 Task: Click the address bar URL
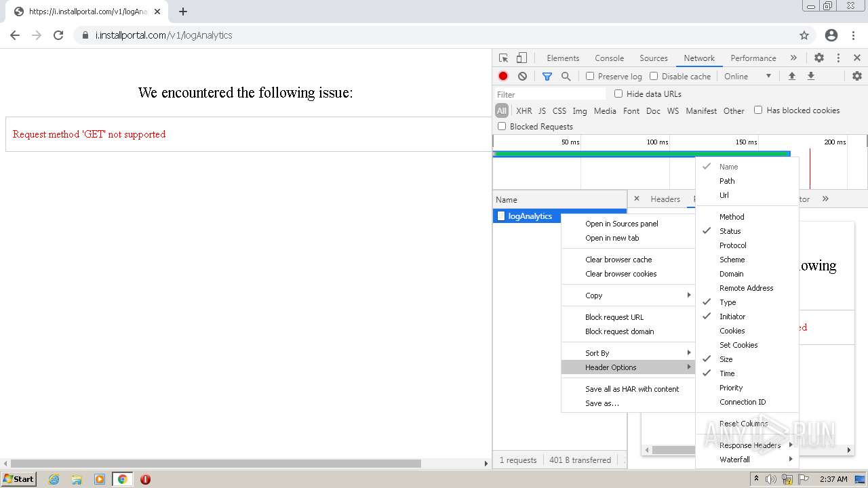pos(163,35)
